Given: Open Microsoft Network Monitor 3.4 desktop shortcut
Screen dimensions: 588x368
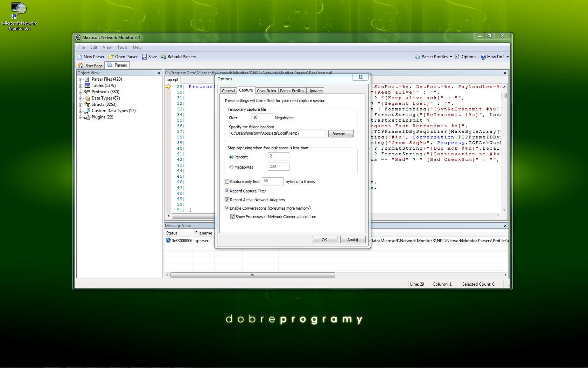Looking at the screenshot, I should click(x=19, y=16).
